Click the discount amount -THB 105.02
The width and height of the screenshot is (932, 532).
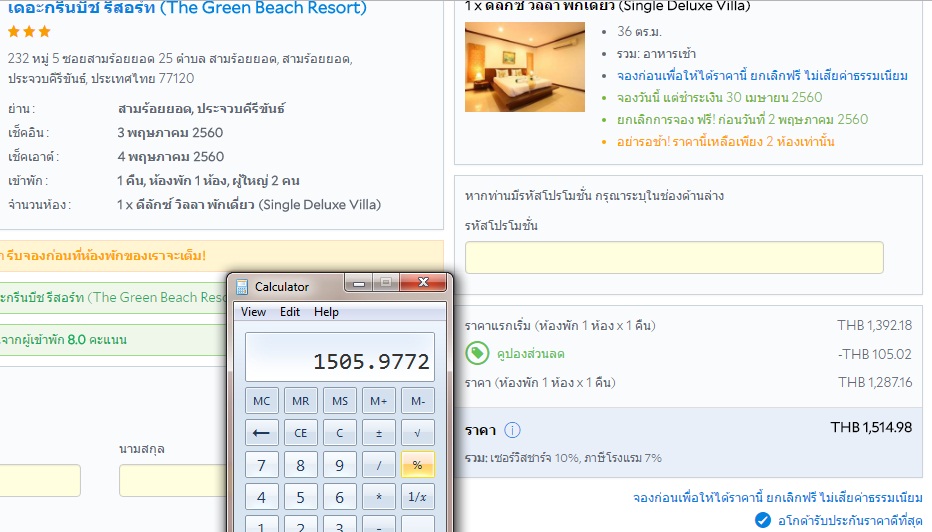coord(875,354)
